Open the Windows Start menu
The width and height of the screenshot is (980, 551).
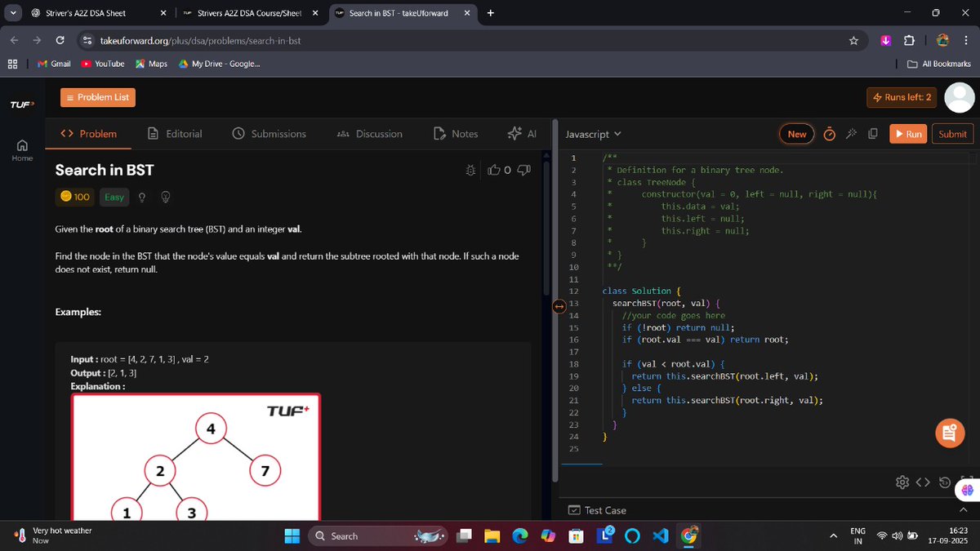tap(292, 535)
